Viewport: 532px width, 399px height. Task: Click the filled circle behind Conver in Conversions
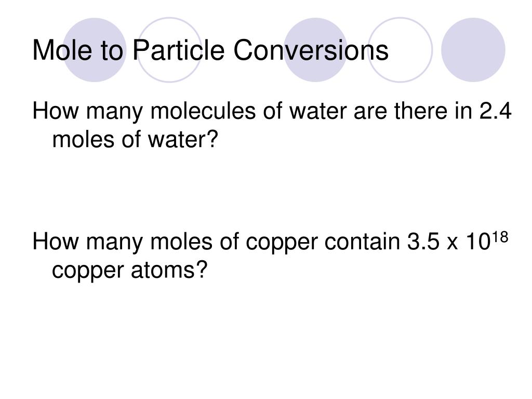click(315, 50)
